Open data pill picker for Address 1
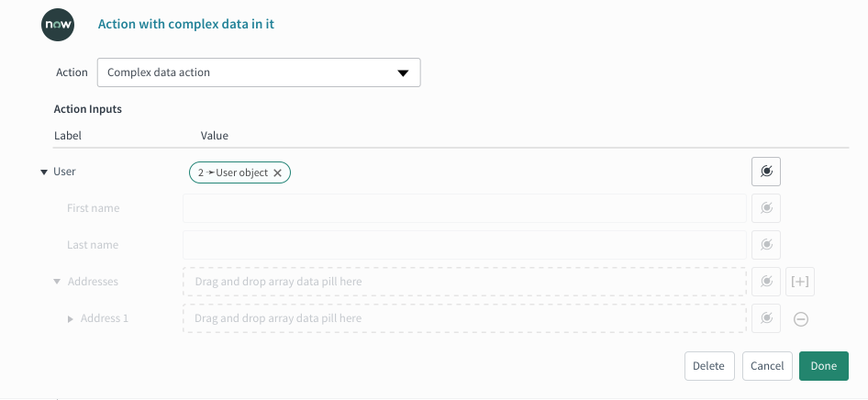This screenshot has height=400, width=868. [x=766, y=318]
